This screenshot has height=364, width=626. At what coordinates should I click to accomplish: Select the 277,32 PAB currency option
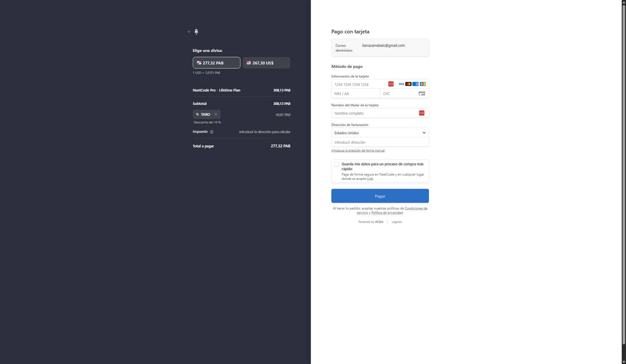click(216, 63)
